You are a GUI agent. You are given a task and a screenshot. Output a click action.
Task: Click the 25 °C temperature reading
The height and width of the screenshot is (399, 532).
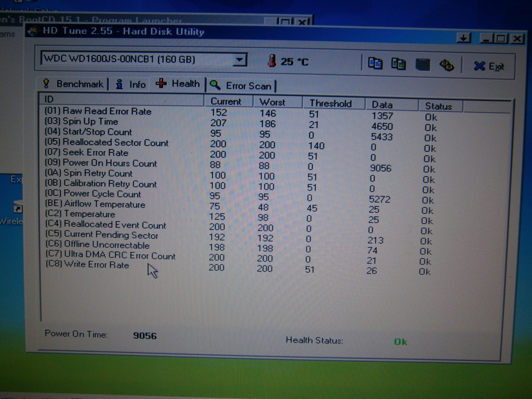click(x=294, y=62)
